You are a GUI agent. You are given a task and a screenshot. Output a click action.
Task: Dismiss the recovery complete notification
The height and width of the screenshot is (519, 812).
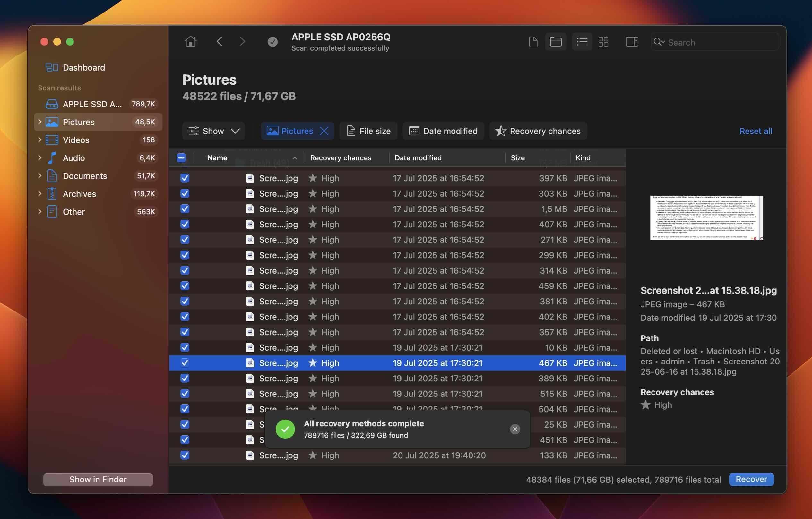[514, 429]
